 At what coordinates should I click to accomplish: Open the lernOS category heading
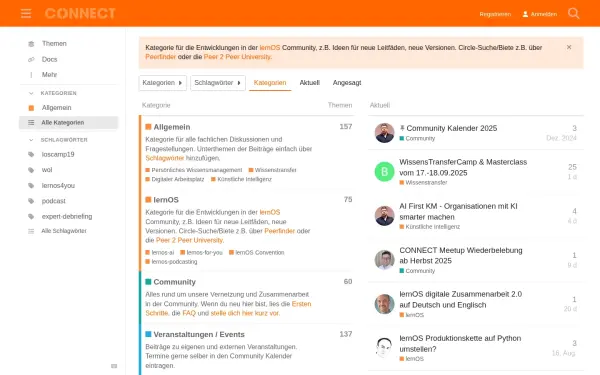point(166,200)
